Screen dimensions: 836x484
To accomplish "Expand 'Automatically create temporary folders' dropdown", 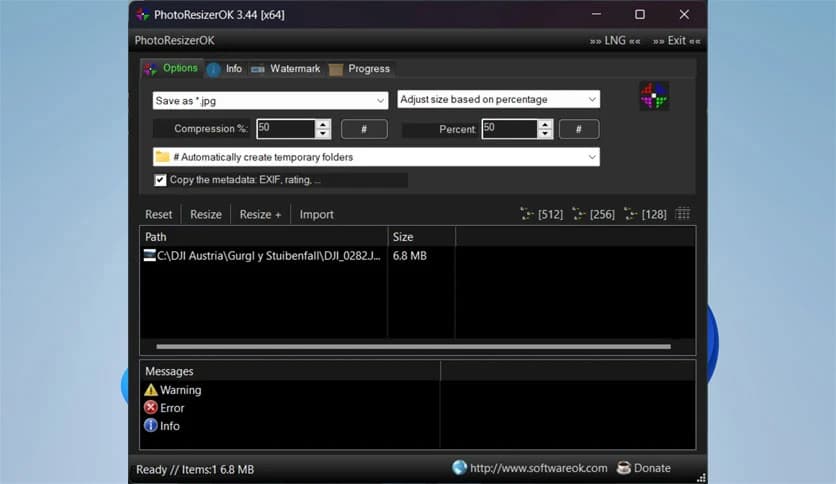I will click(x=376, y=157).
